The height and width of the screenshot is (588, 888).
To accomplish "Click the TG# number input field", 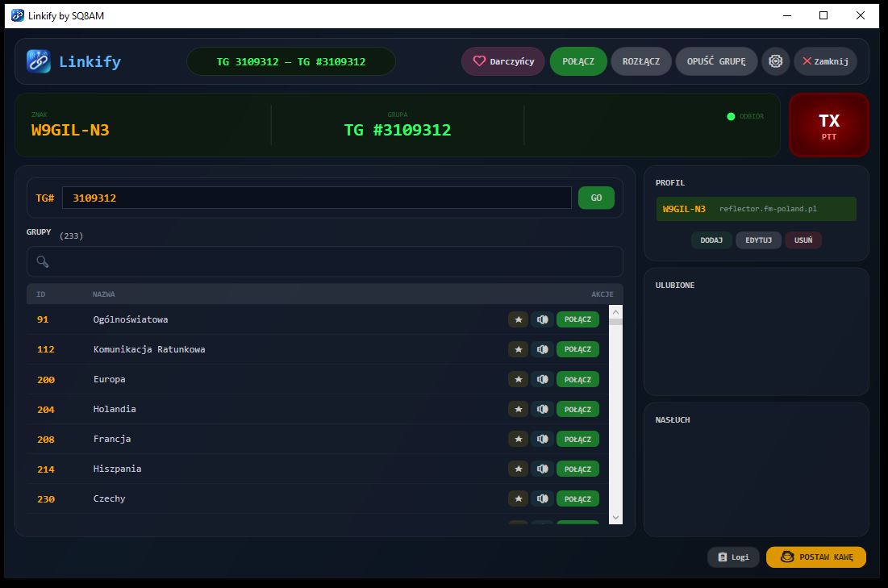I will [x=316, y=198].
